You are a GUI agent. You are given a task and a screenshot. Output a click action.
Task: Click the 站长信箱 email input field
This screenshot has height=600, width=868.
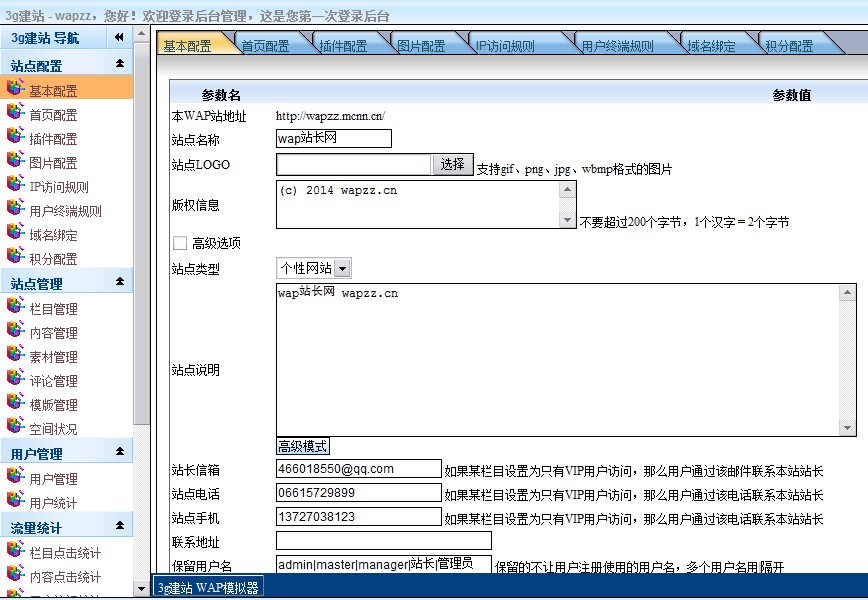359,468
